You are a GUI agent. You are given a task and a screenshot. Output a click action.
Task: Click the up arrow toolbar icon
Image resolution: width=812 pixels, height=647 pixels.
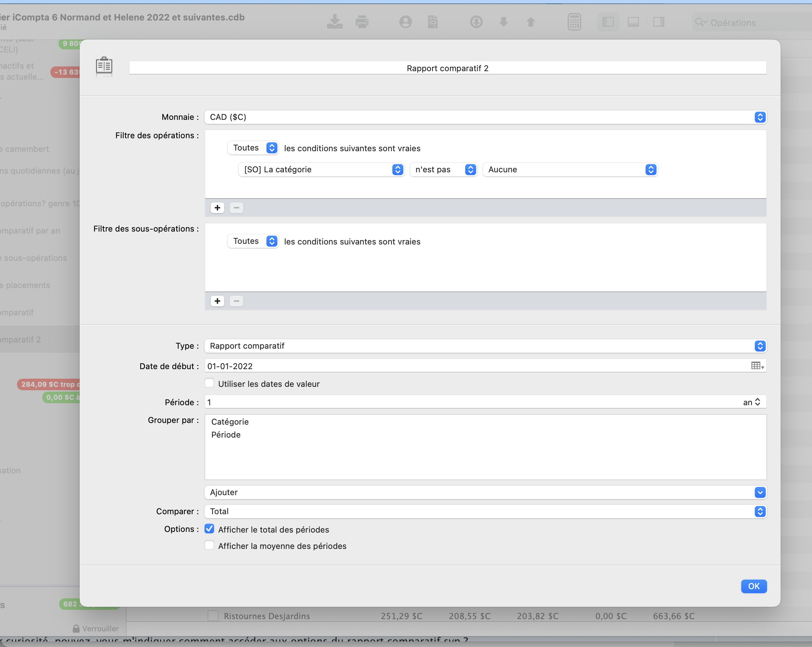pyautogui.click(x=531, y=22)
